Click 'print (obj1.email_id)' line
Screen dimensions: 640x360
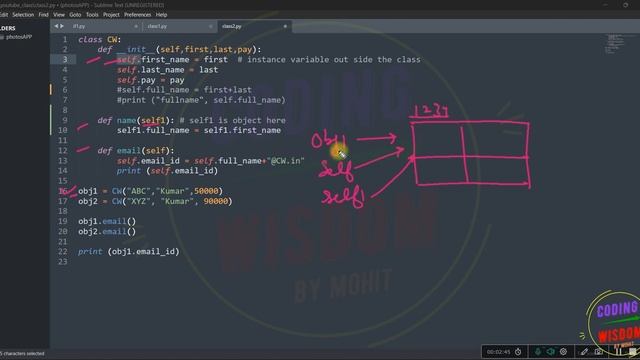coord(129,251)
